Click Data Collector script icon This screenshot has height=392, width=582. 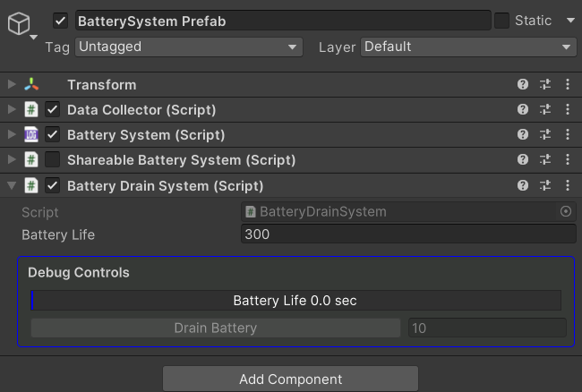pos(31,109)
